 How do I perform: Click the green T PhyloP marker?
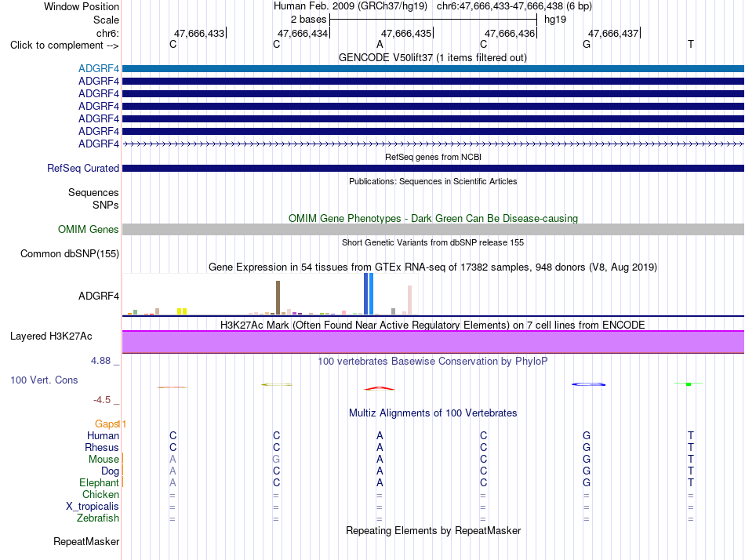click(689, 384)
